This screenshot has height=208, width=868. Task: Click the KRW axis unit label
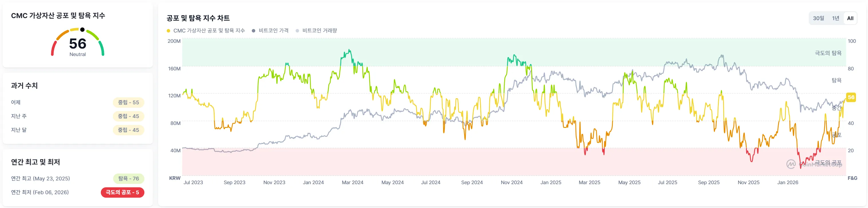point(174,178)
